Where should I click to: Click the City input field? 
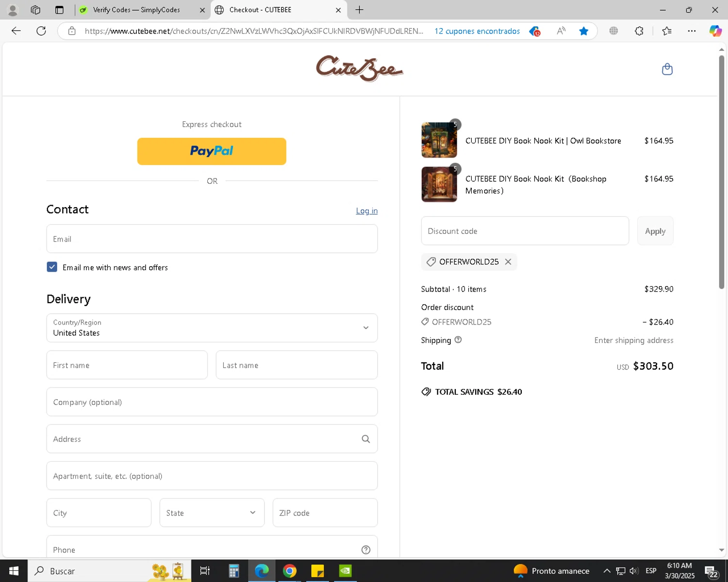[99, 513]
